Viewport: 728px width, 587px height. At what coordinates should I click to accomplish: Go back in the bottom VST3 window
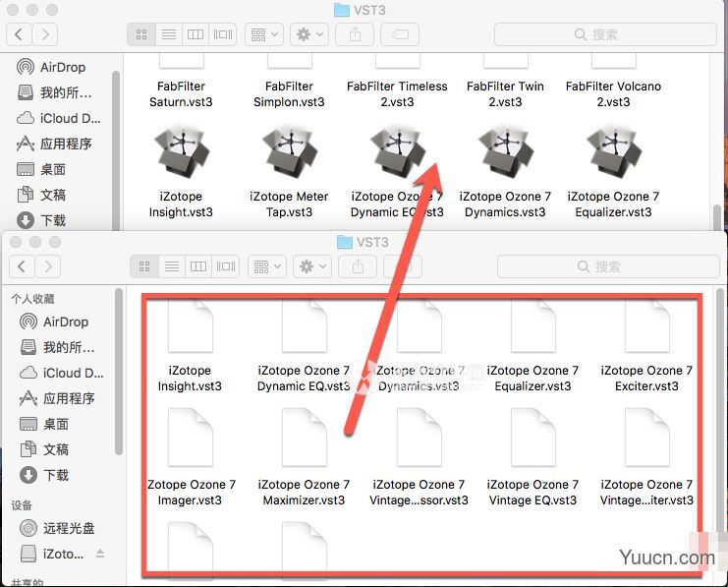tap(23, 266)
